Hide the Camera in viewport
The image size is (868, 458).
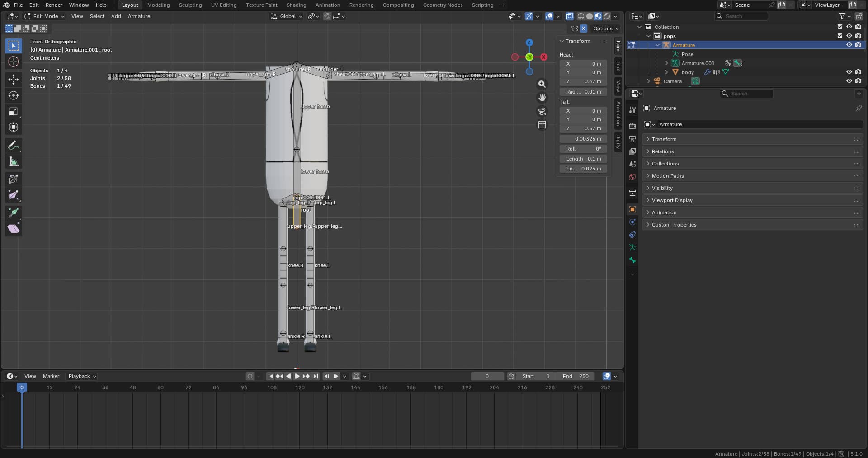pyautogui.click(x=849, y=81)
